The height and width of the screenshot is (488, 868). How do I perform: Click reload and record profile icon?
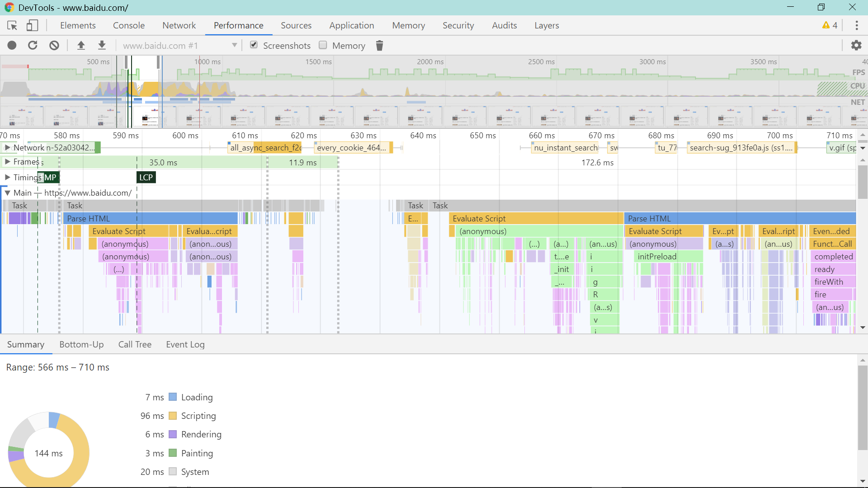tap(33, 46)
